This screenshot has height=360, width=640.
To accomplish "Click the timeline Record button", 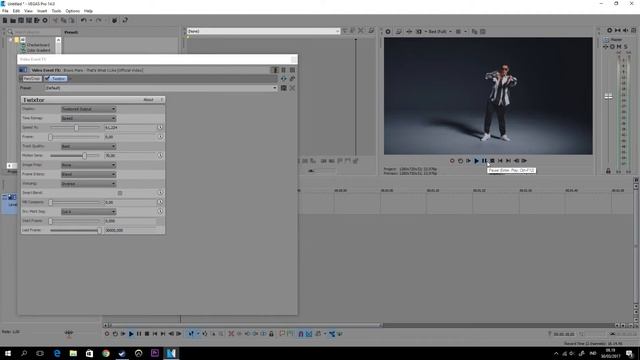I will point(107,334).
